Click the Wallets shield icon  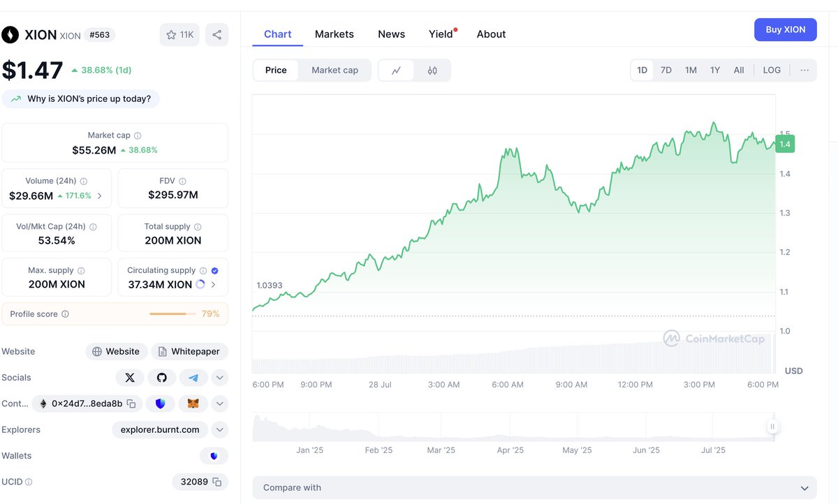pos(214,456)
